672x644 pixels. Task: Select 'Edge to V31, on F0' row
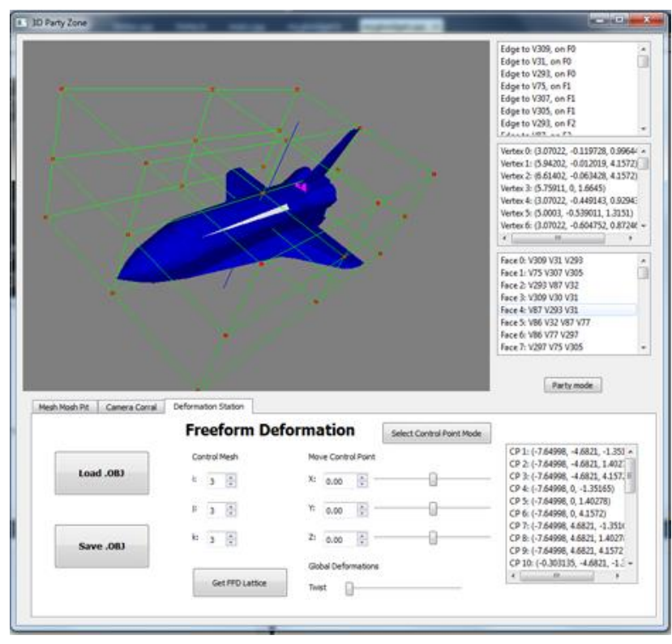pyautogui.click(x=568, y=62)
